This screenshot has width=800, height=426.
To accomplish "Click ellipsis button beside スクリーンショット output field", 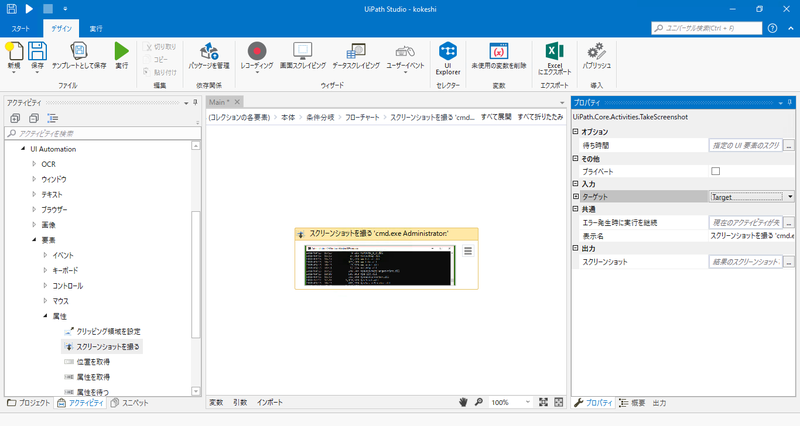I will pos(789,262).
